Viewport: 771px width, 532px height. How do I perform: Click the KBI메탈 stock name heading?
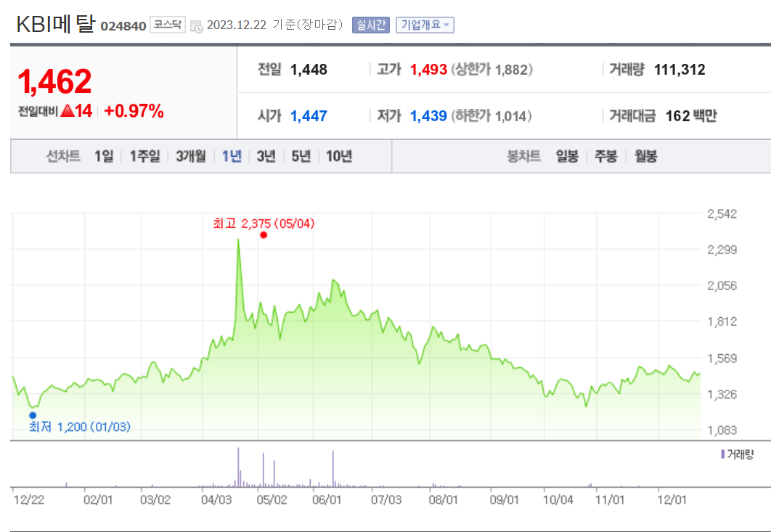point(55,24)
